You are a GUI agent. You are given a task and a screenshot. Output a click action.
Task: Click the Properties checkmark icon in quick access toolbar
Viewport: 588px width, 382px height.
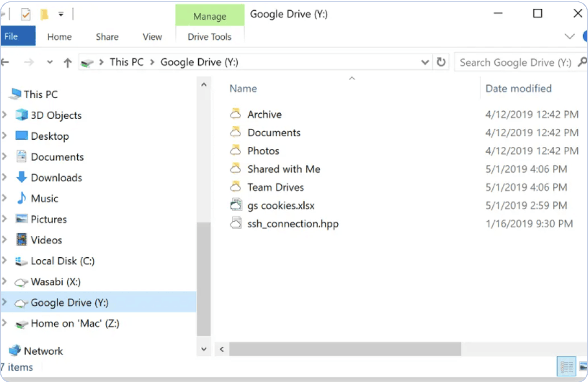[26, 14]
